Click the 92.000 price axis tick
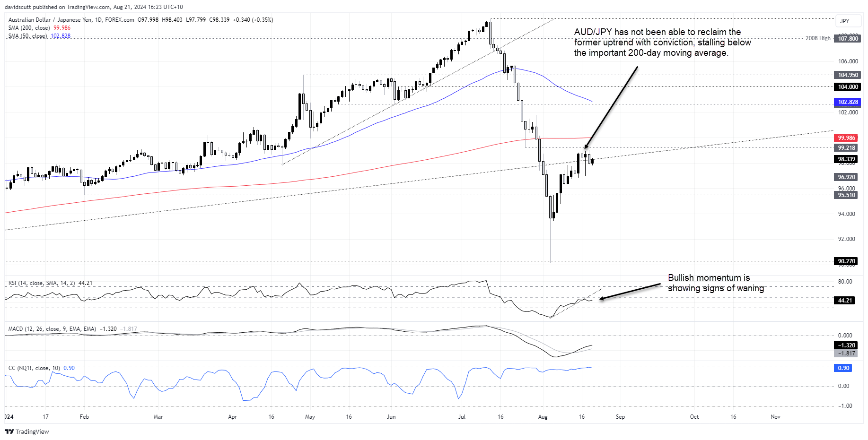The height and width of the screenshot is (440, 868). [x=846, y=239]
